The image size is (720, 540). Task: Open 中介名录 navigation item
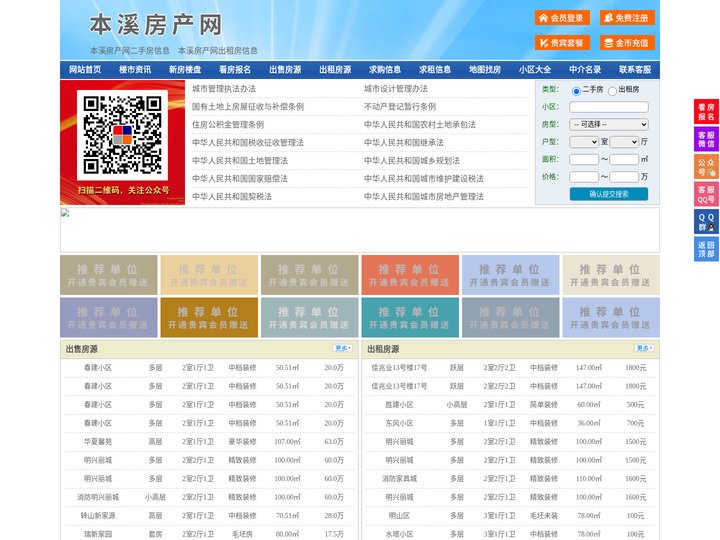(x=585, y=70)
